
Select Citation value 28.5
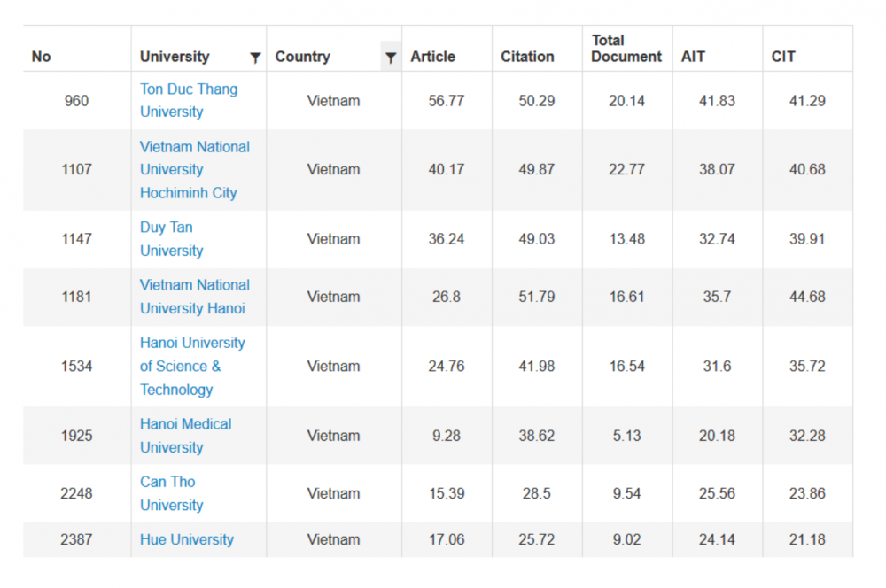pyautogui.click(x=537, y=493)
